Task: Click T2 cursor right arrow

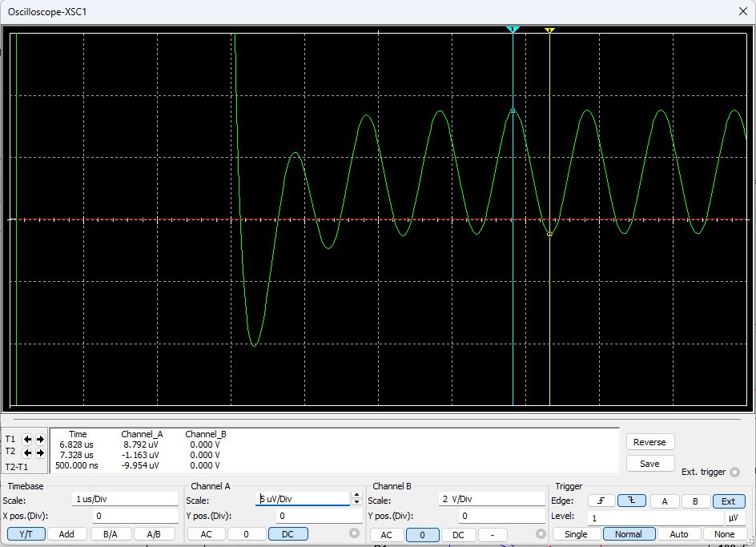Action: 39,452
